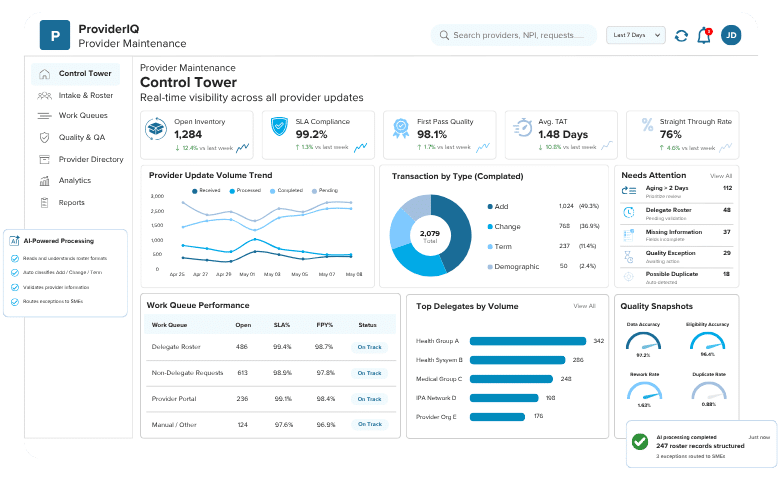Viewport: 782px width, 480px height.
Task: Click the Health Group A volume bar
Action: pyautogui.click(x=528, y=341)
